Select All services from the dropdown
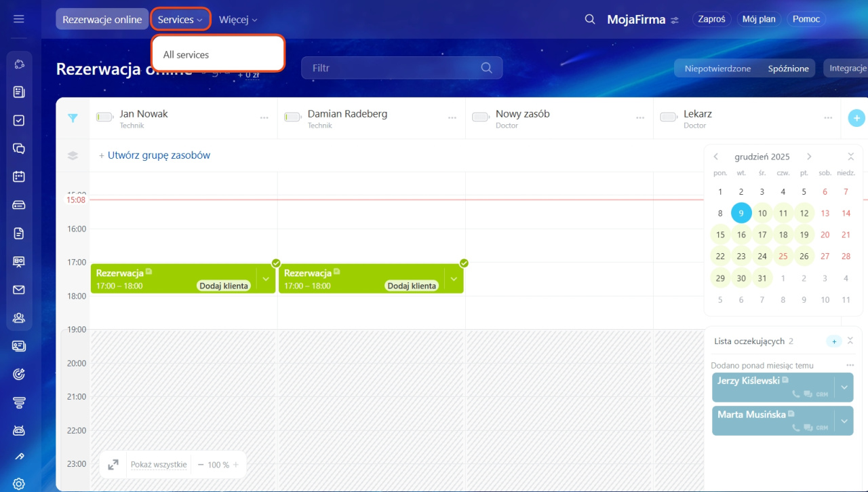 (x=186, y=55)
